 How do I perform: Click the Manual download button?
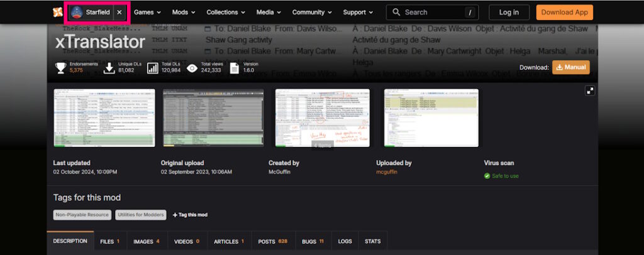click(x=571, y=67)
